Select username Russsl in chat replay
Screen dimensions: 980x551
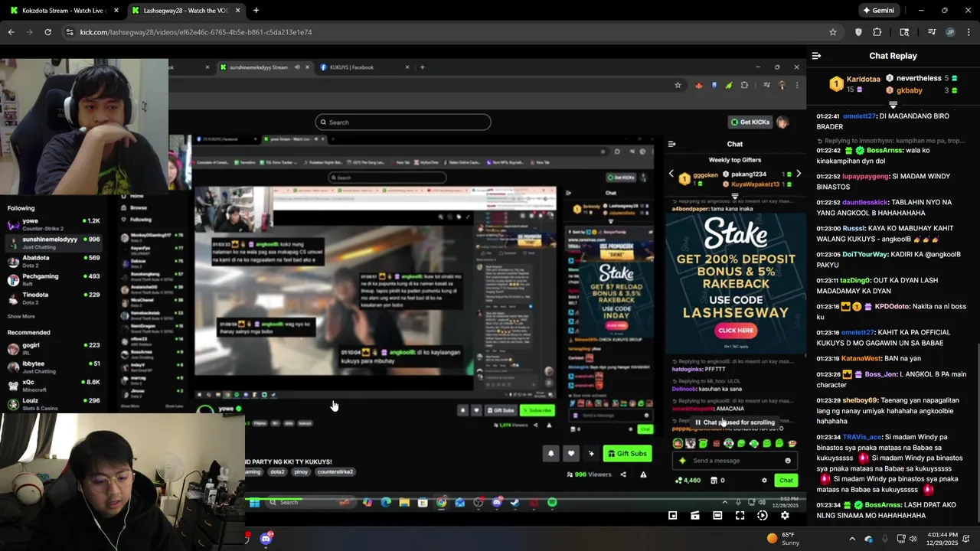(x=854, y=228)
